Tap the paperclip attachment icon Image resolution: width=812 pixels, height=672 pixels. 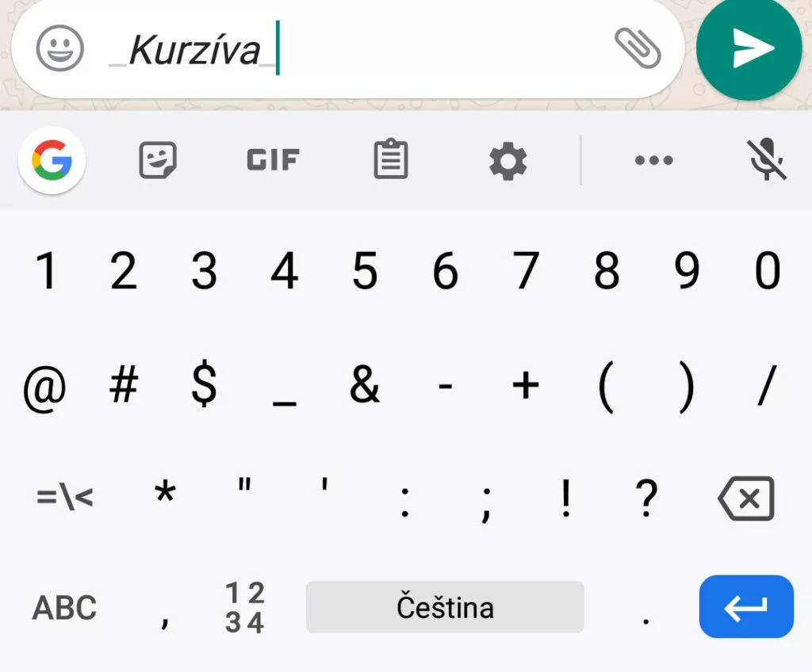638,48
